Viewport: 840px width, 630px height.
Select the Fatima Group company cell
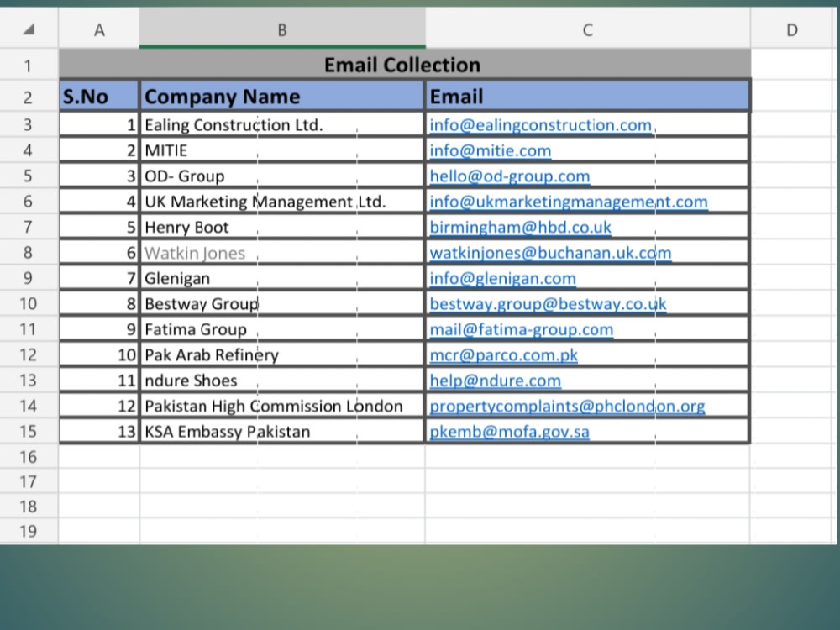tap(282, 328)
